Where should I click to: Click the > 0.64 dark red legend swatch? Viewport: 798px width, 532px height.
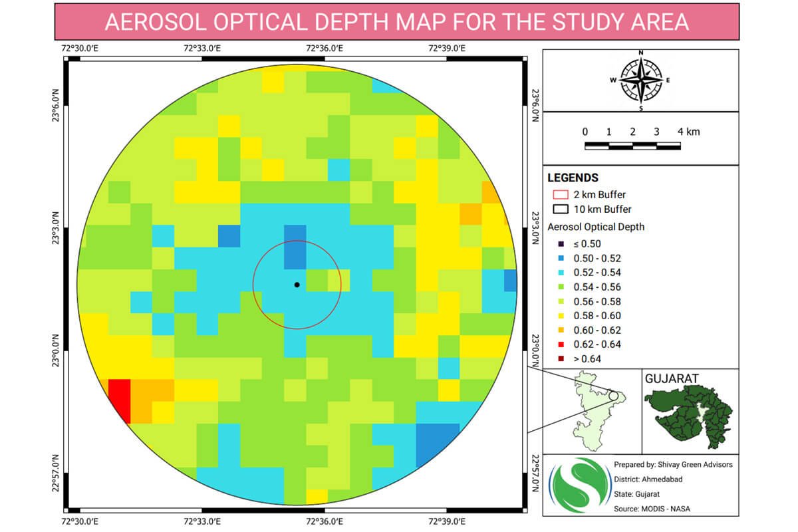click(561, 359)
